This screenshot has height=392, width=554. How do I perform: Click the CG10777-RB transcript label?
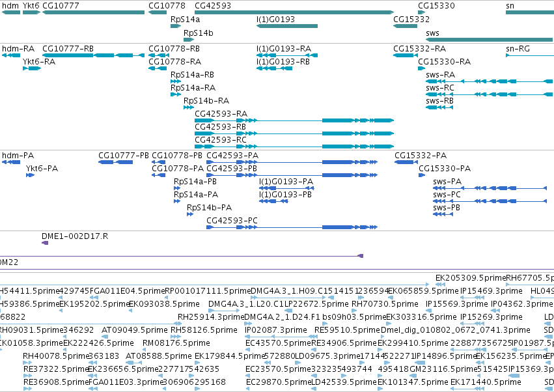tap(68, 49)
